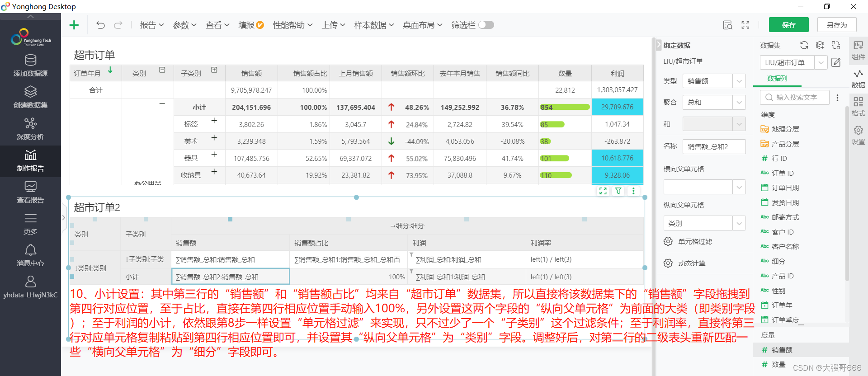Click the table filter funnel icon
Image resolution: width=868 pixels, height=376 pixels.
pyautogui.click(x=618, y=191)
